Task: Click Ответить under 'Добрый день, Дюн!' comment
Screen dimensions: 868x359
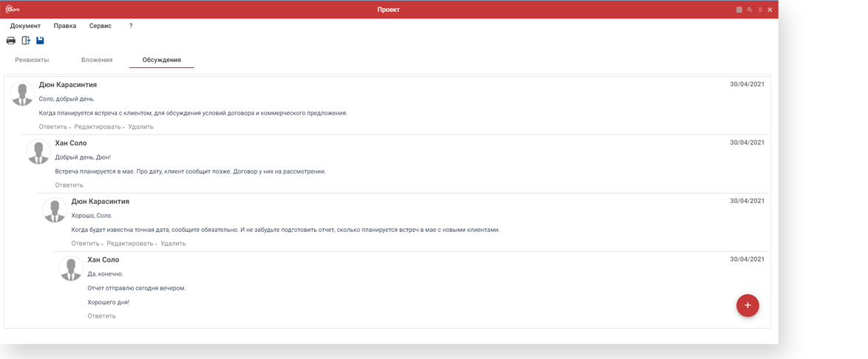Action: click(x=69, y=185)
